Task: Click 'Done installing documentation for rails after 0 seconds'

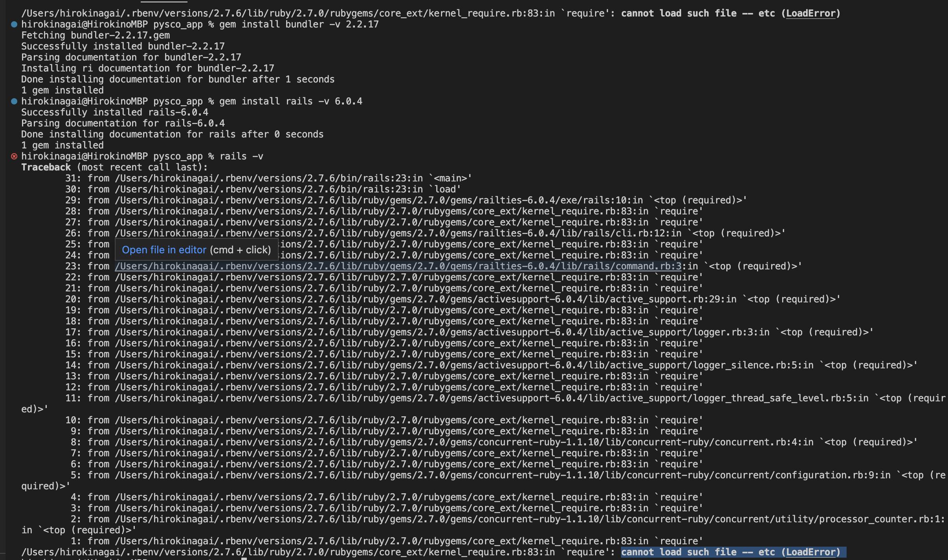Action: click(172, 134)
